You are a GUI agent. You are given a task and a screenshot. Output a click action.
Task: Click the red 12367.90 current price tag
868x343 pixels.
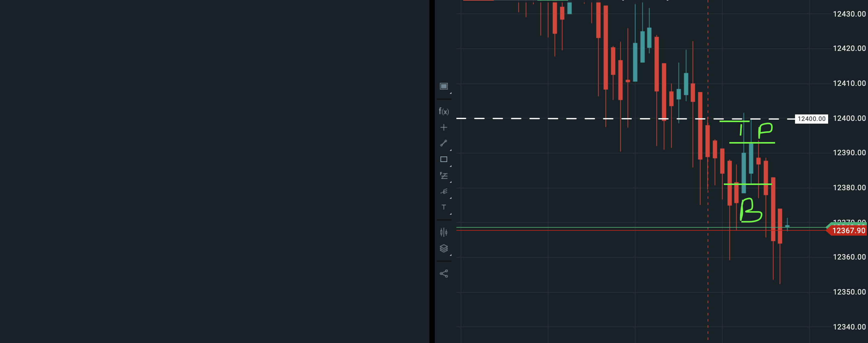click(x=848, y=230)
